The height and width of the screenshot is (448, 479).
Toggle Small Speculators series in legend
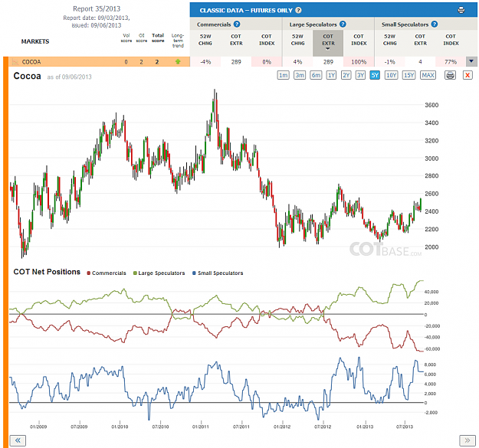[218, 273]
